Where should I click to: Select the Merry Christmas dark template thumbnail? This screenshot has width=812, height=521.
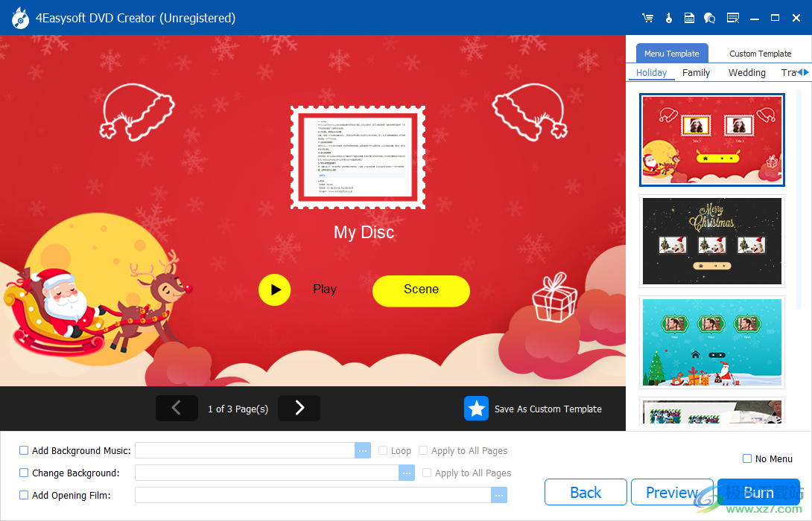click(711, 241)
